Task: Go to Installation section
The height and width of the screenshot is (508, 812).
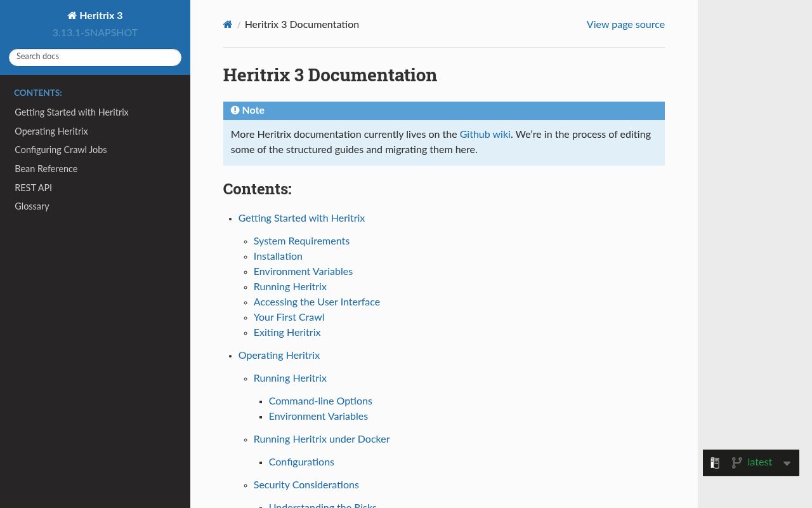Action: coord(278,257)
